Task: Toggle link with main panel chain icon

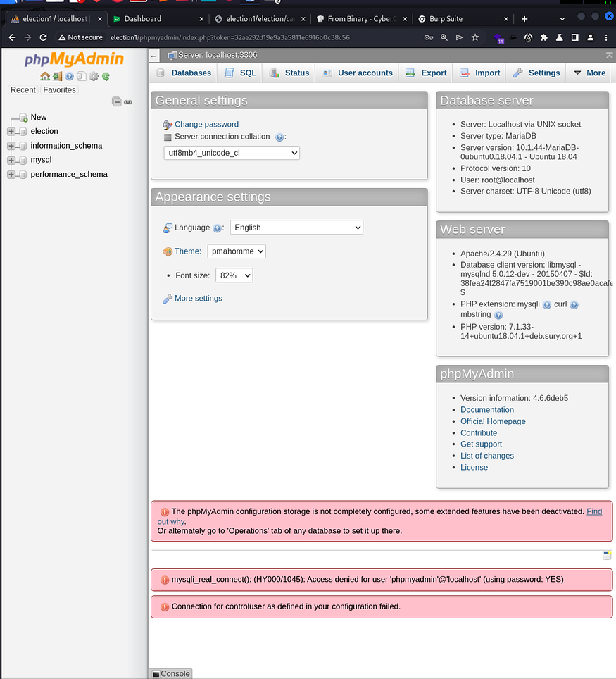Action: click(x=128, y=102)
